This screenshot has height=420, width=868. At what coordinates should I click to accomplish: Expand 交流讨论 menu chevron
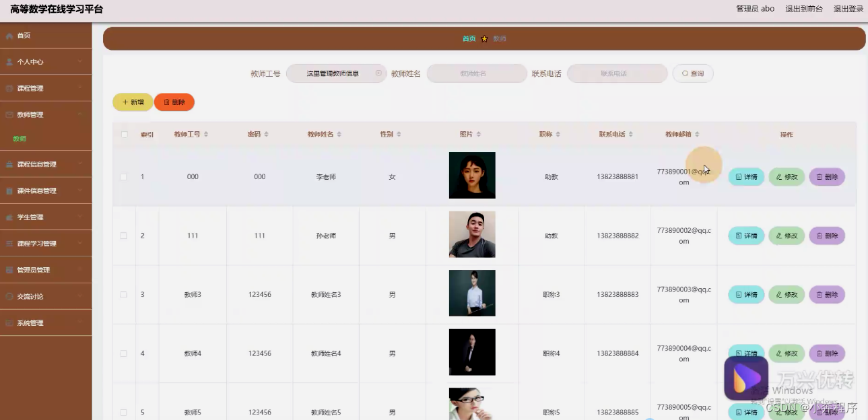[x=80, y=296]
